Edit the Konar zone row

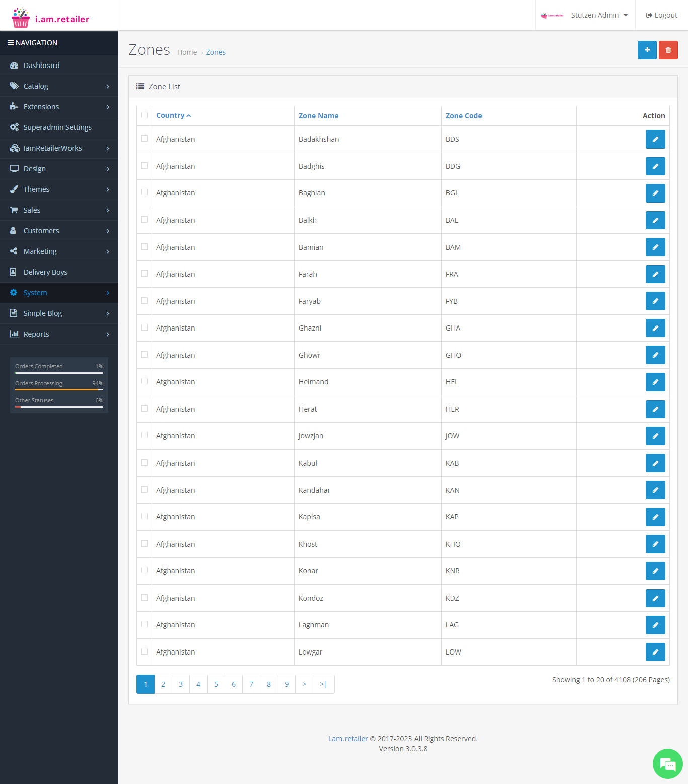(655, 571)
